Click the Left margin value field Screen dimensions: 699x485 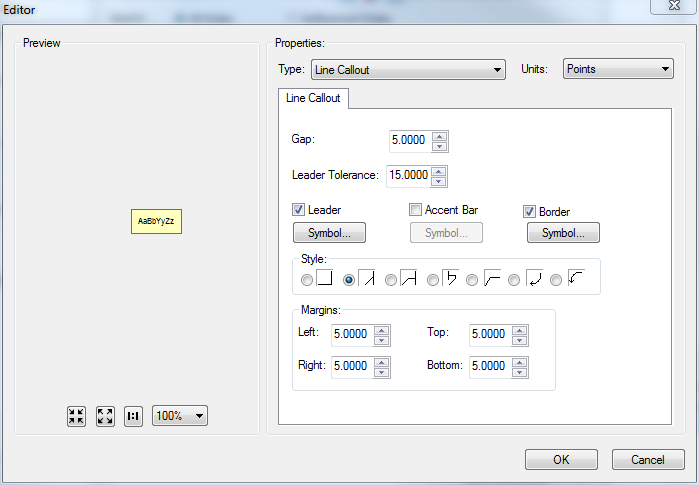pos(352,335)
